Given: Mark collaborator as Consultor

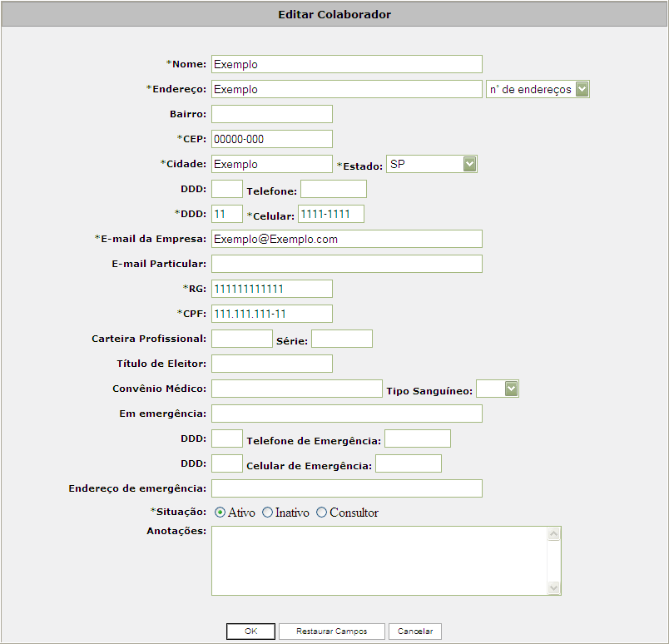Looking at the screenshot, I should click(x=322, y=513).
